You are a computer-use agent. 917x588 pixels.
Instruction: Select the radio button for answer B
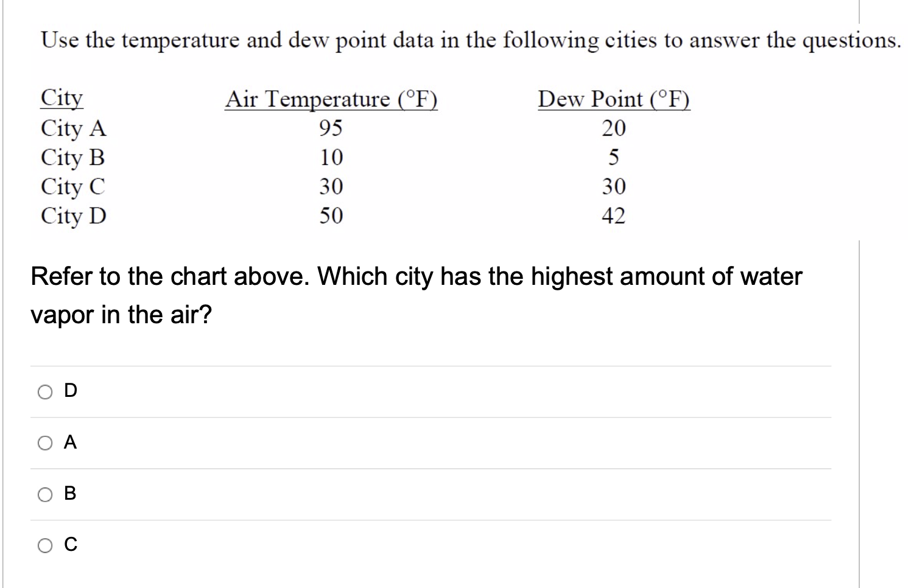44,495
